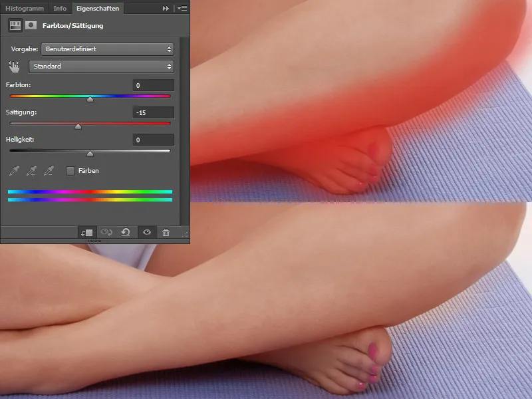Click the Farbton label
This screenshot has height=399, width=532.
click(19, 85)
